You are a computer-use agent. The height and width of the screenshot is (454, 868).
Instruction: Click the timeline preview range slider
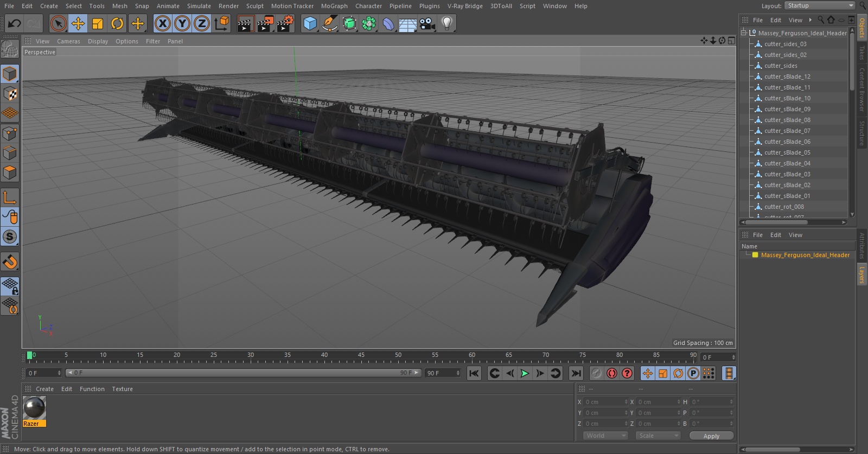[x=243, y=373]
